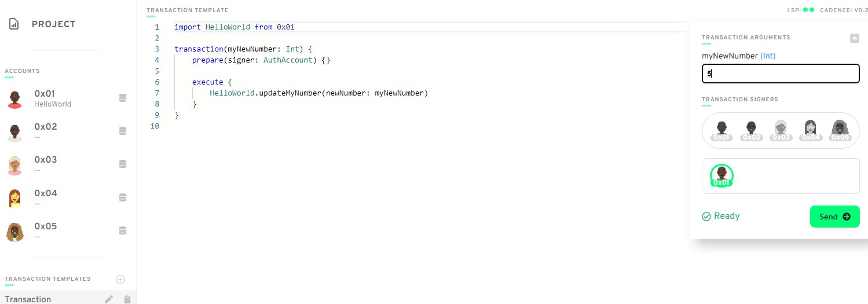Toggle signer 0x02 in signers list
Image resolution: width=868 pixels, height=304 pixels.
pos(752,131)
